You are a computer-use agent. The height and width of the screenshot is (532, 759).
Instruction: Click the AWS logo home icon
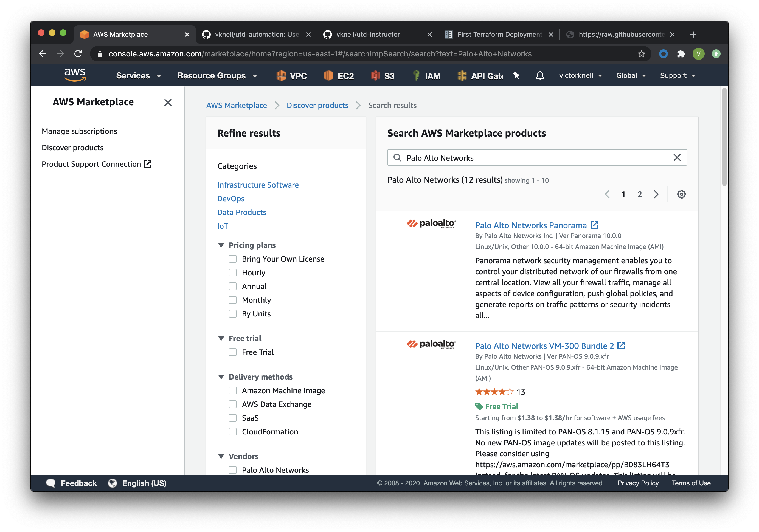coord(75,75)
